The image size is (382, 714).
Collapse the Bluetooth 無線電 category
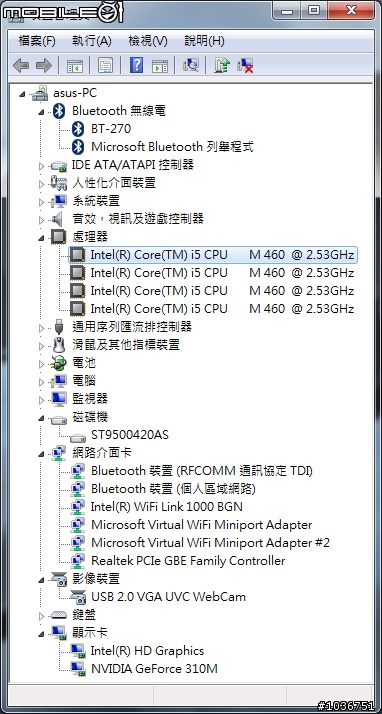pos(41,112)
